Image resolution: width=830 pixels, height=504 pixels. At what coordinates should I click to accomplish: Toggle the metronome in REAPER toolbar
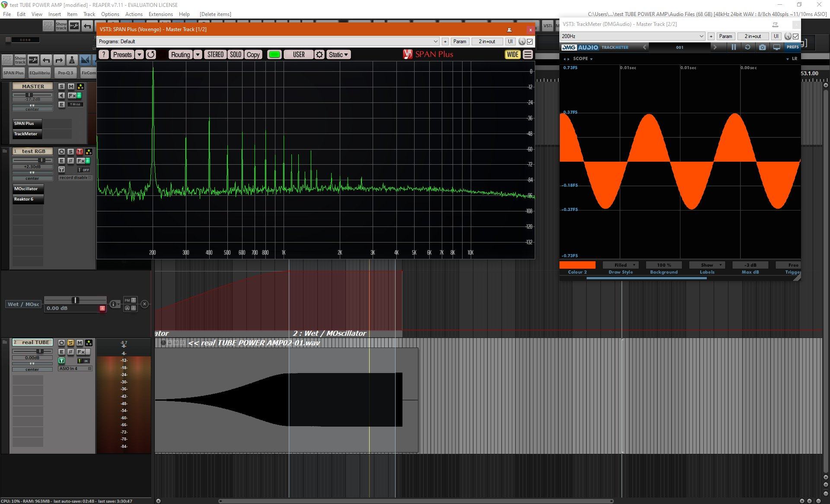pos(72,60)
